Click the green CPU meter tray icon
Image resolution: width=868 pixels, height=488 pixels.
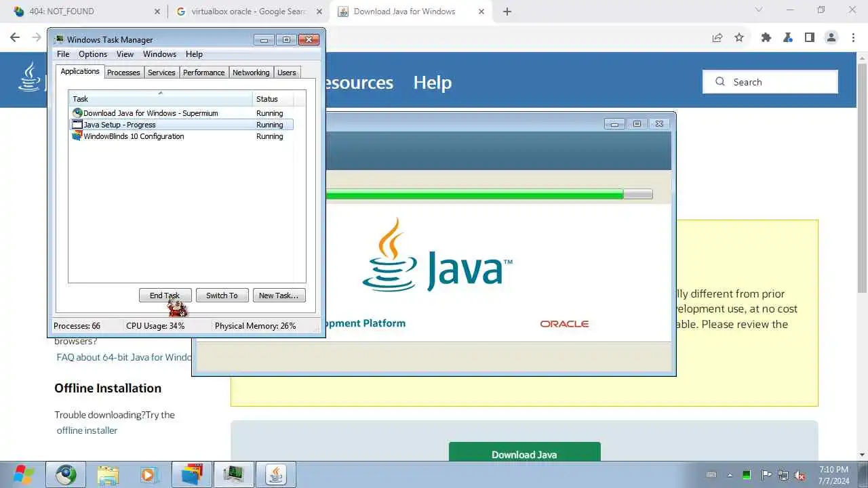(747, 475)
